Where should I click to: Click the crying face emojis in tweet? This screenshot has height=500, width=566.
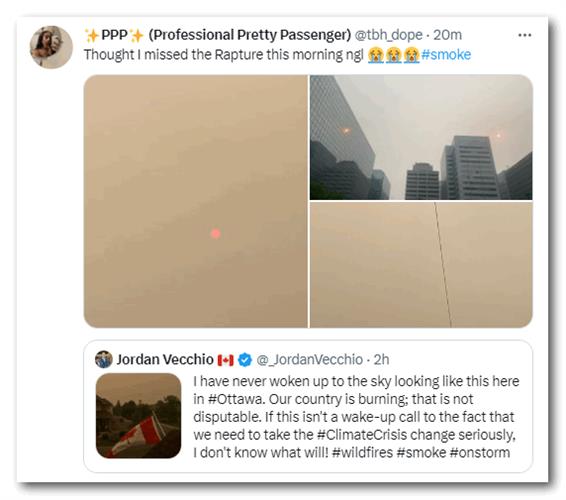coord(393,55)
